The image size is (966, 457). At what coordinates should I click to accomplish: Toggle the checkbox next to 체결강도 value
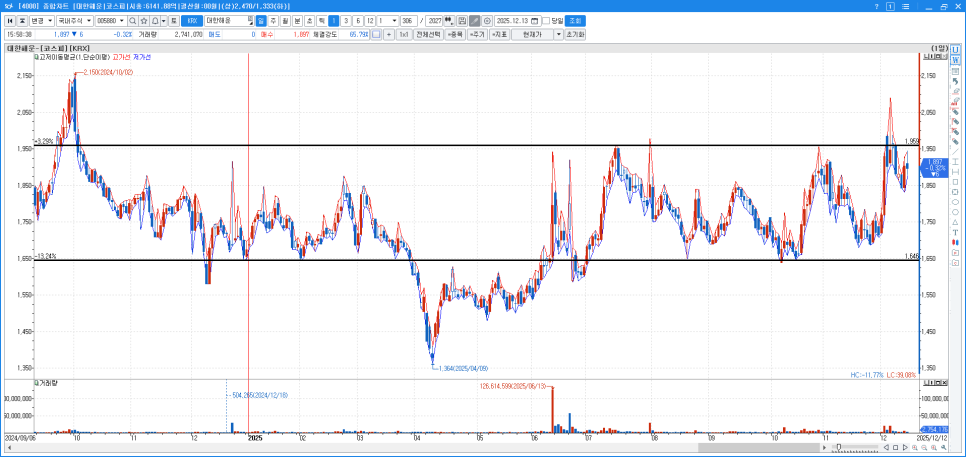[375, 34]
